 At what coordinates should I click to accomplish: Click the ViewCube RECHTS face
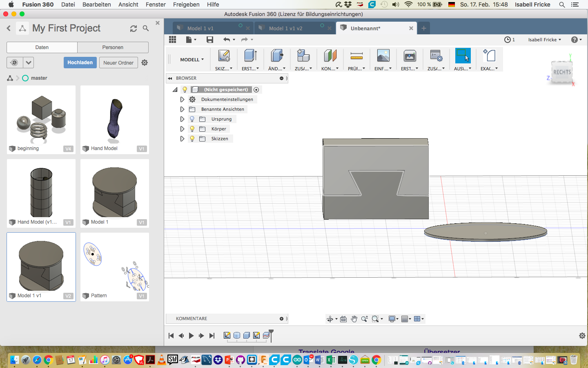(562, 72)
